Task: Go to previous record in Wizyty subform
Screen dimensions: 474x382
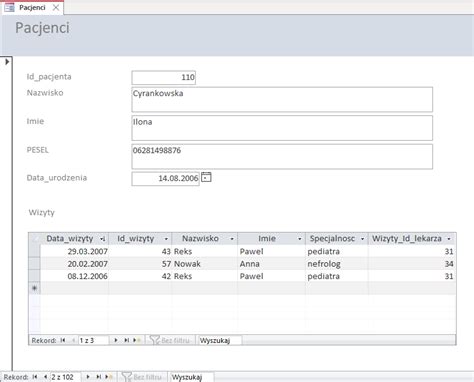Action: (73, 340)
